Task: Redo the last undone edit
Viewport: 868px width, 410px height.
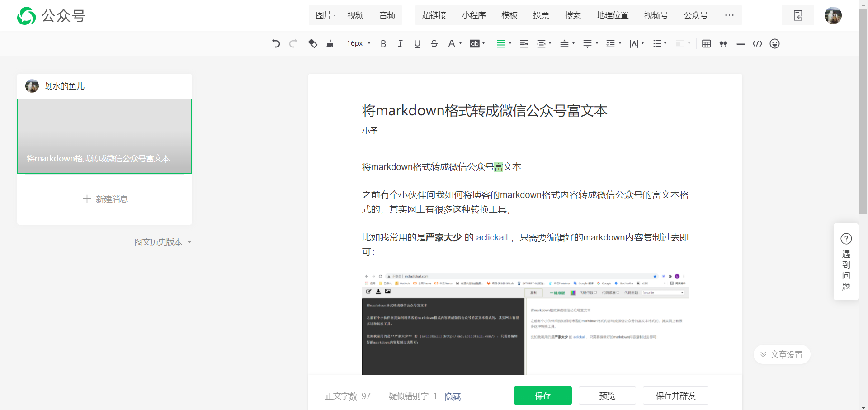Action: [293, 43]
